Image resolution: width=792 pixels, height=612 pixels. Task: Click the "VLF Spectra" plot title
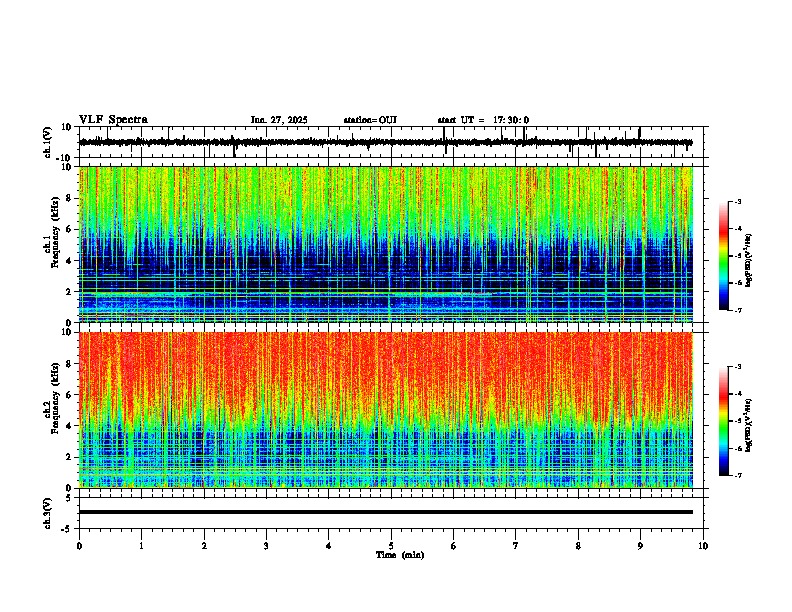coord(113,120)
